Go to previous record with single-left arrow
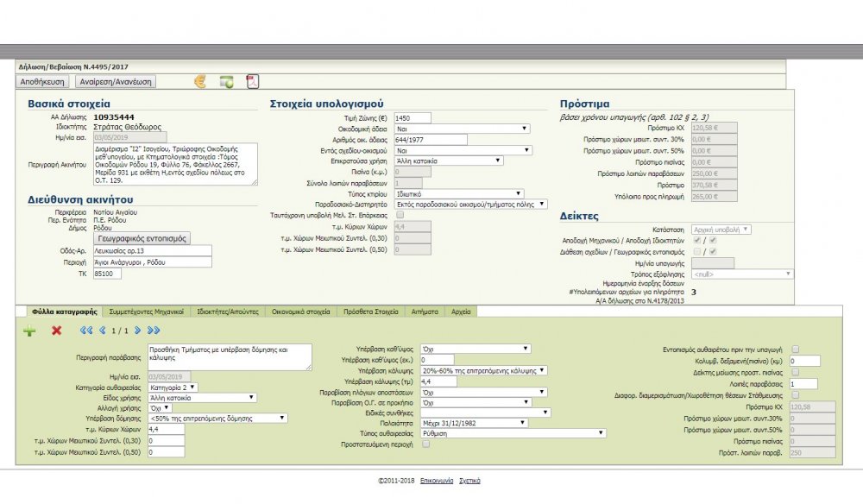This screenshot has width=863, height=504. [x=102, y=331]
